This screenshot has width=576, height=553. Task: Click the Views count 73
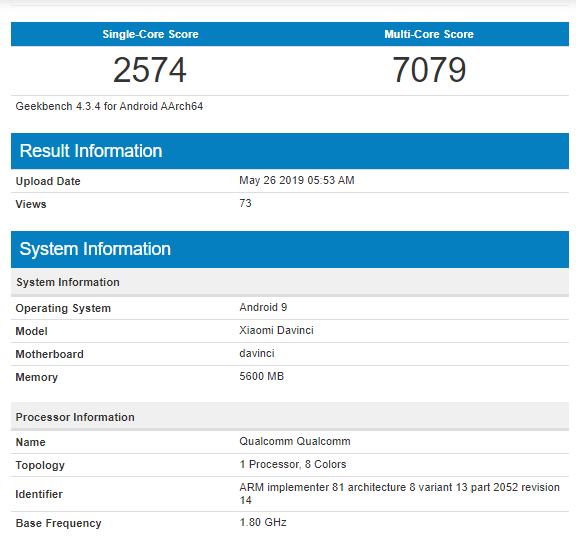[x=245, y=203]
